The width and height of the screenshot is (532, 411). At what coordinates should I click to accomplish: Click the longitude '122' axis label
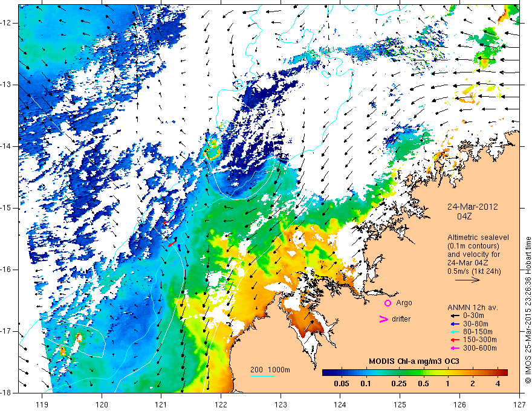[x=221, y=404]
